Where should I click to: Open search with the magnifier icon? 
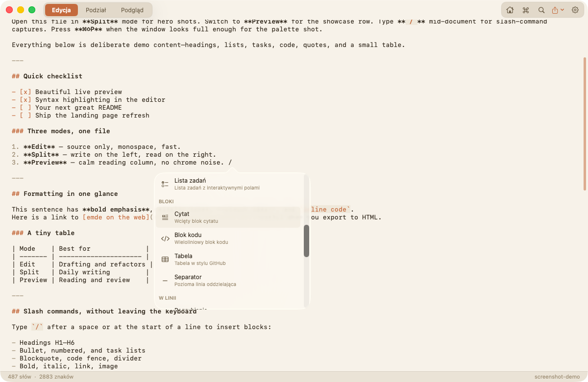[541, 10]
